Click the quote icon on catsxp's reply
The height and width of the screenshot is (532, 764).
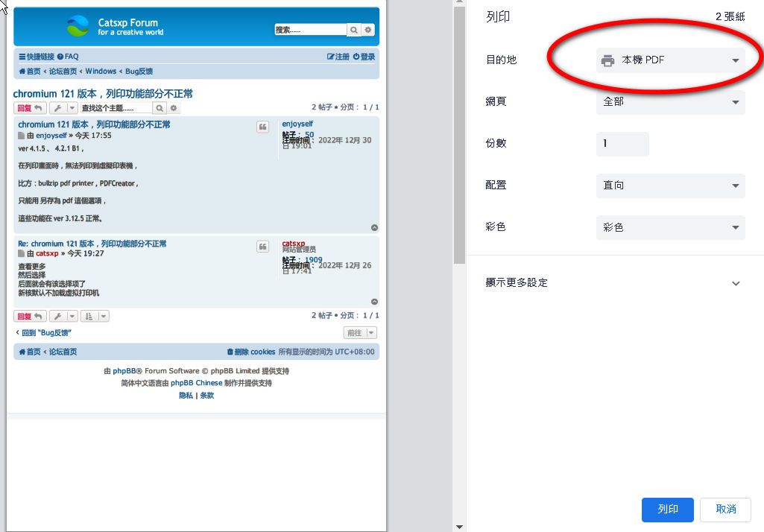(x=262, y=247)
